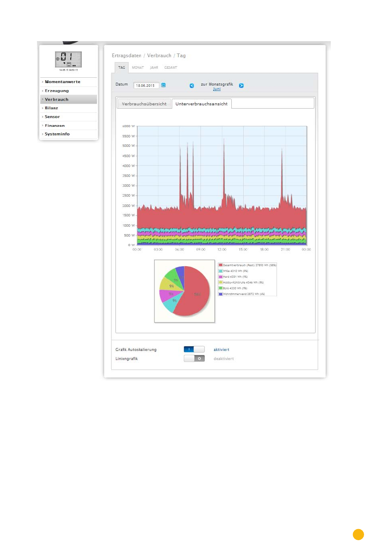Click 'Liniengrafik' label
The image size is (392, 555).
[x=127, y=359]
